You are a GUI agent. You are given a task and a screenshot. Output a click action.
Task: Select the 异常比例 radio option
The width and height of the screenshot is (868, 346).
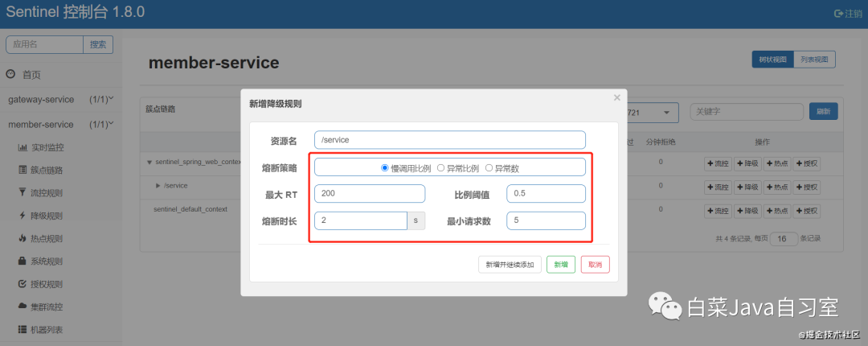(441, 168)
